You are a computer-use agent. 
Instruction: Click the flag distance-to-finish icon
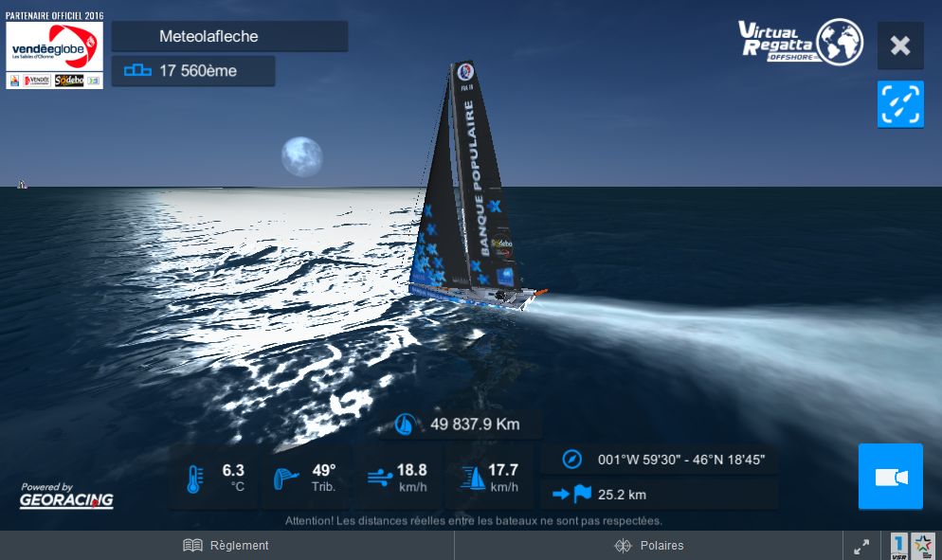click(x=571, y=494)
